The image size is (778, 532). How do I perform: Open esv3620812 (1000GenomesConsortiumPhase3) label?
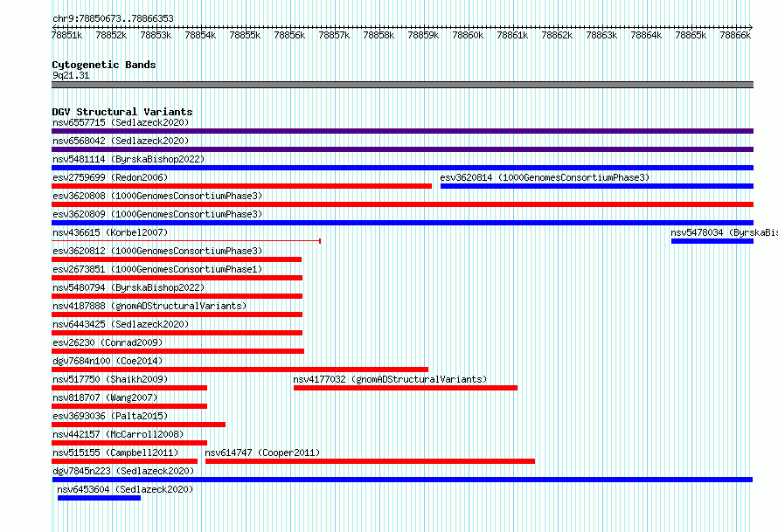tap(157, 251)
